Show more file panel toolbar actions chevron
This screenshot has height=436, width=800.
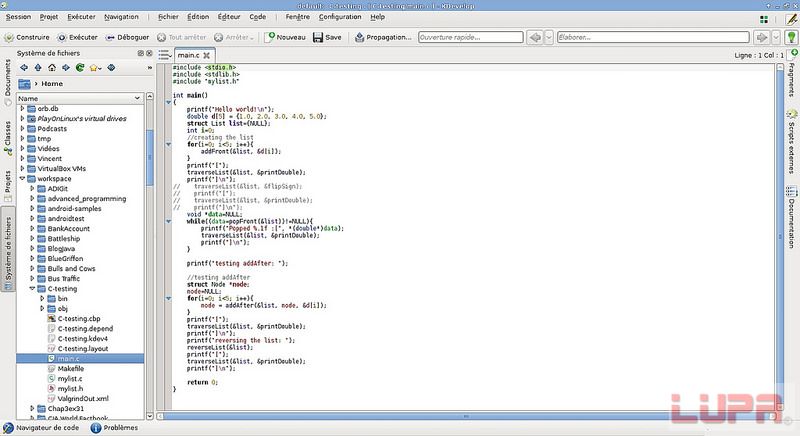(149, 67)
